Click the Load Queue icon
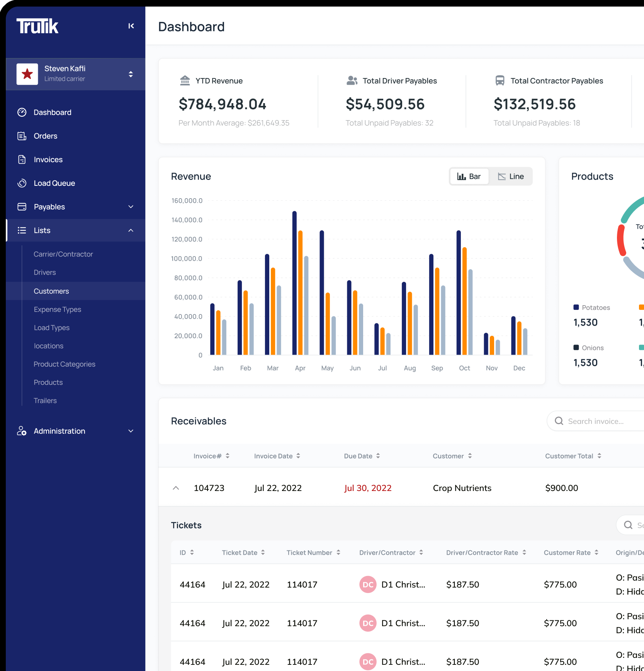The image size is (644, 671). (22, 183)
